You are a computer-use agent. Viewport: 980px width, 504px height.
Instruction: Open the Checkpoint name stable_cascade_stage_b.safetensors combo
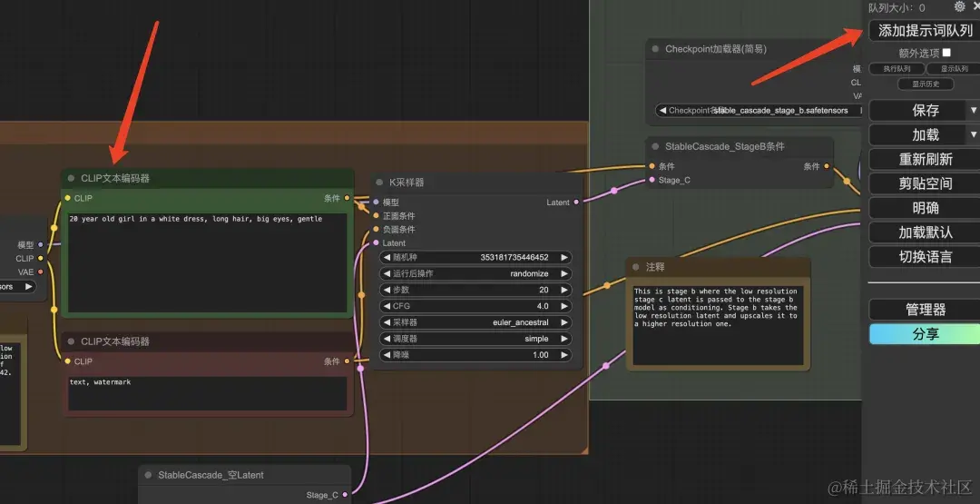pos(759,111)
